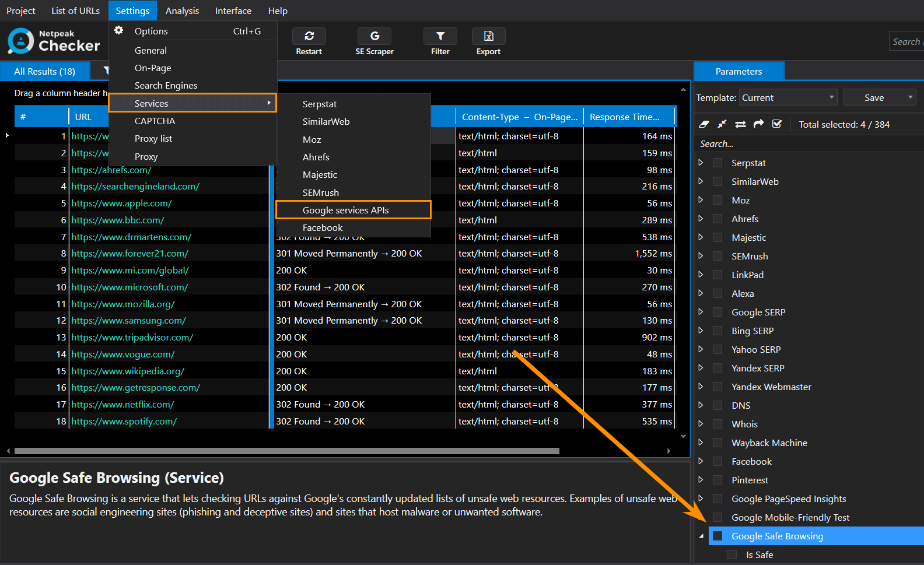Click the swap arrows icon in Parameters
The image size is (924, 565).
[x=740, y=124]
